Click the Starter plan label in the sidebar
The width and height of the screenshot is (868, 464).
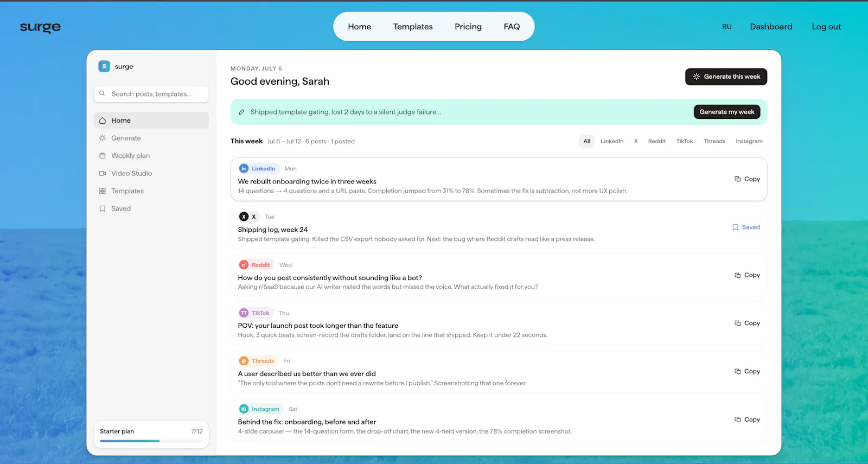click(117, 431)
